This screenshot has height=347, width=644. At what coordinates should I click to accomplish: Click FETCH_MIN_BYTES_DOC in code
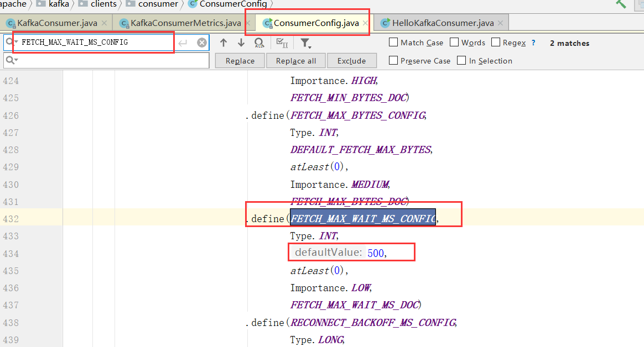[x=349, y=98]
